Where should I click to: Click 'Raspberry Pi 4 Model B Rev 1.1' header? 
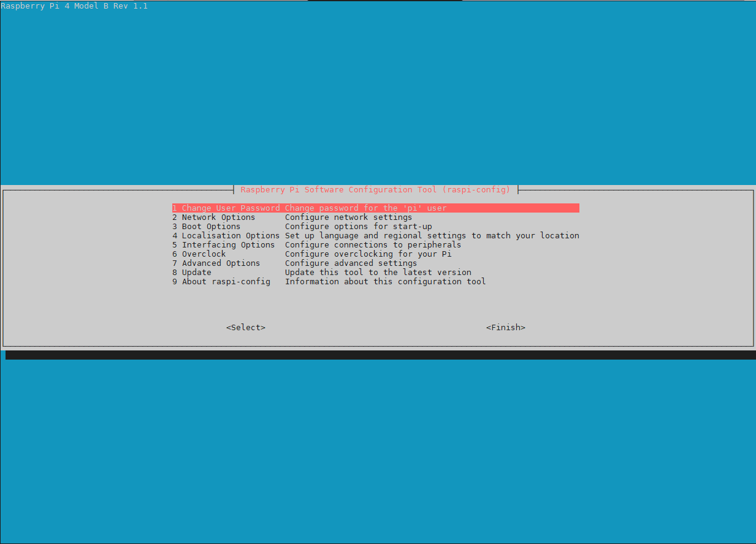coord(74,6)
